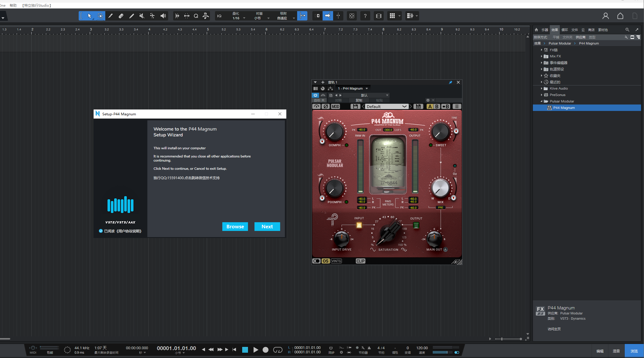This screenshot has height=358, width=644.
Task: Toggle the 已阅读 user agreement checkbox
Action: 101,231
